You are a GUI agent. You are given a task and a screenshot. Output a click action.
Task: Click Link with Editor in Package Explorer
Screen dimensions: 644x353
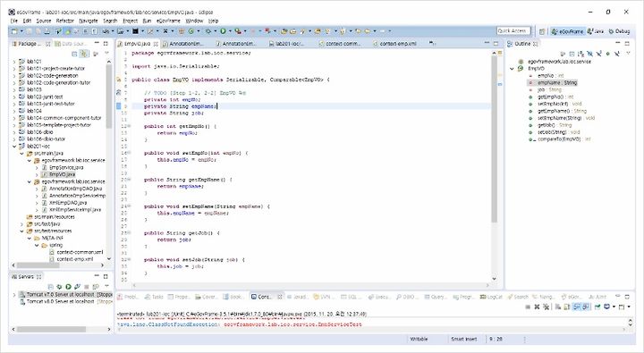[84, 54]
